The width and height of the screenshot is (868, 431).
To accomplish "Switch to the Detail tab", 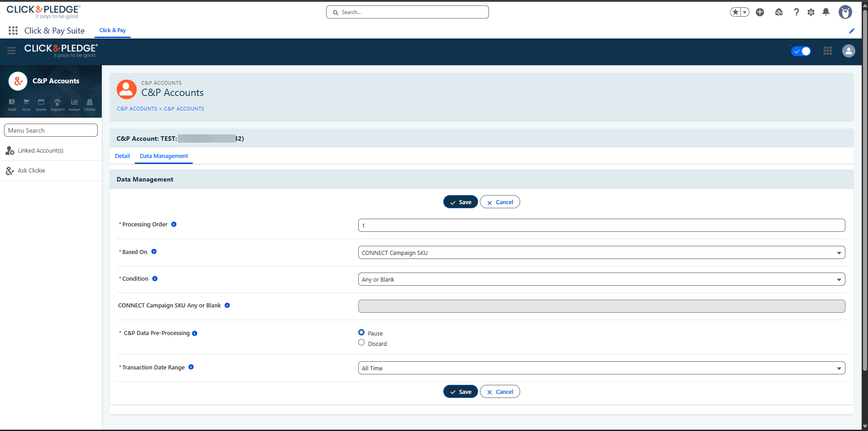I will pyautogui.click(x=123, y=156).
